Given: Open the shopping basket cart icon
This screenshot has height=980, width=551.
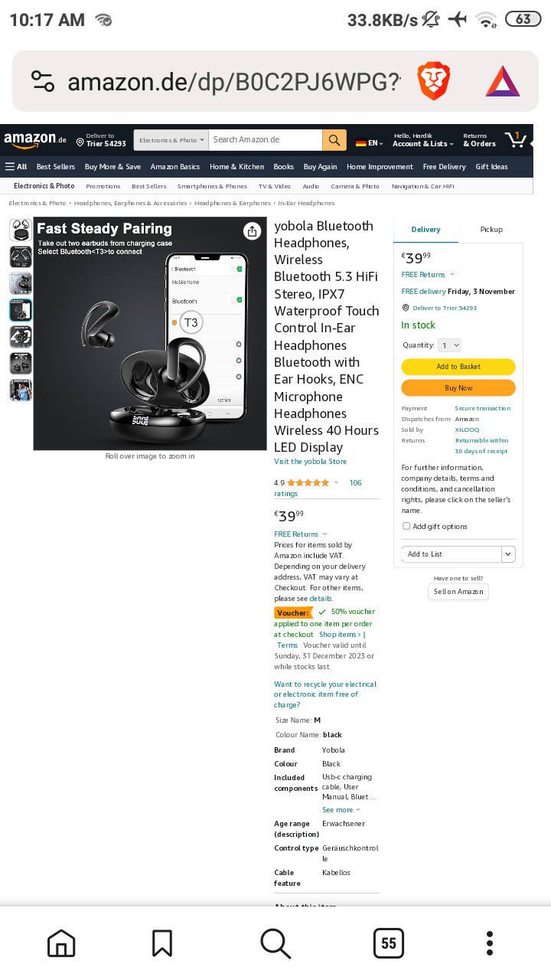Looking at the screenshot, I should [x=516, y=139].
